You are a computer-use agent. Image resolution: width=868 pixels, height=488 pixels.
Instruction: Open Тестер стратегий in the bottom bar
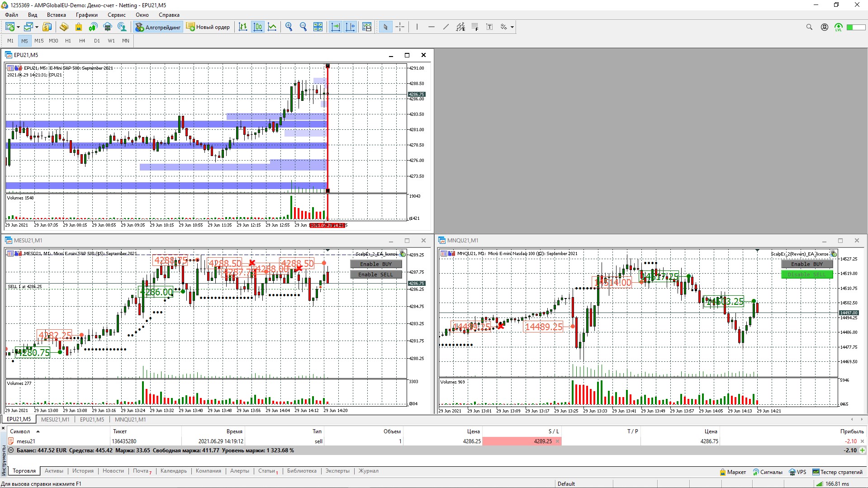pyautogui.click(x=838, y=472)
